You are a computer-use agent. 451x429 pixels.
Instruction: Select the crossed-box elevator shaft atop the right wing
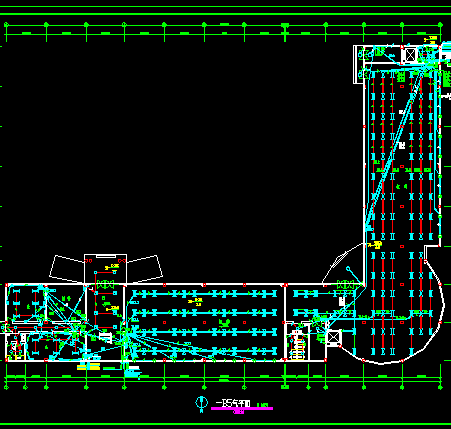[410, 55]
